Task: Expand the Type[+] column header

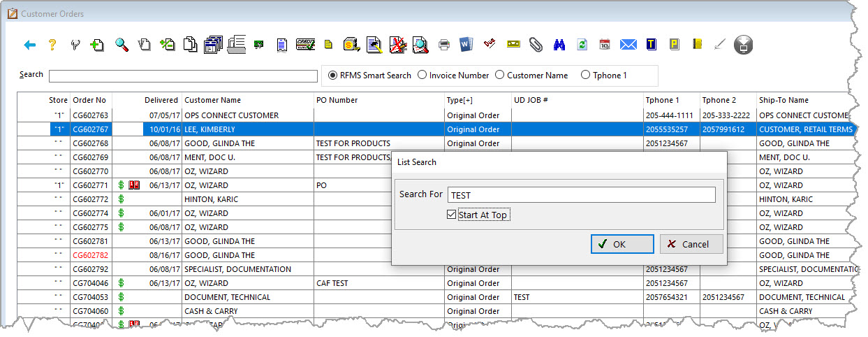Action: (478, 100)
